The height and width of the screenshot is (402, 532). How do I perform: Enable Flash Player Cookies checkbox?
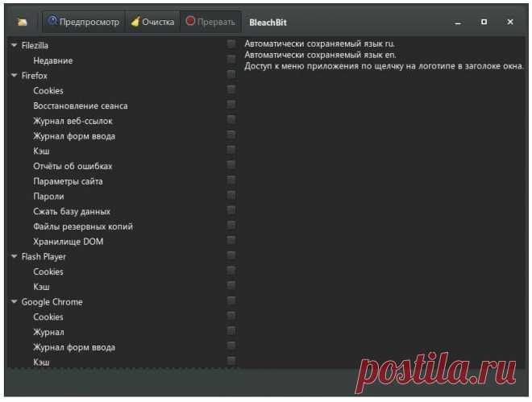coord(231,270)
